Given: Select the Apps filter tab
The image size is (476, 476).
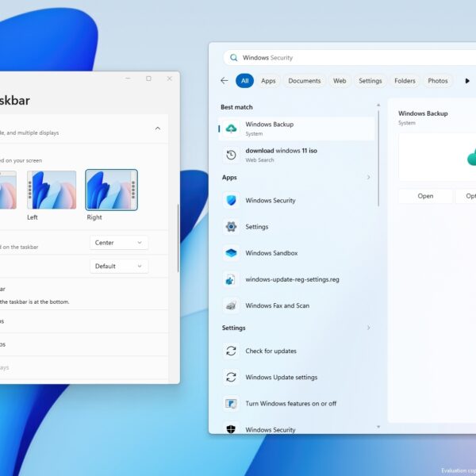Looking at the screenshot, I should [268, 81].
